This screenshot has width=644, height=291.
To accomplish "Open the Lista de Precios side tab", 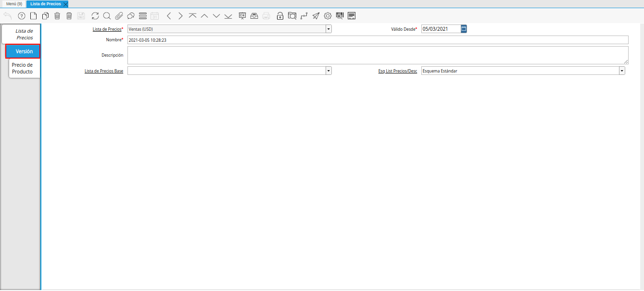I will tap(21, 34).
